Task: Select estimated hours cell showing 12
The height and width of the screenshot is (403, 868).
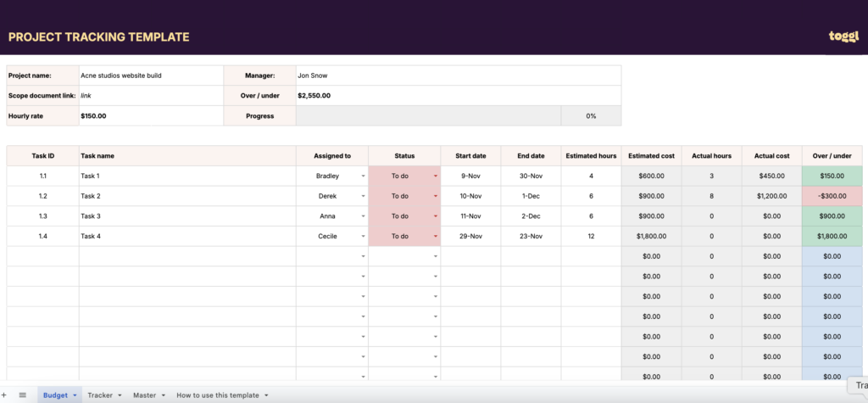Action: (591, 236)
